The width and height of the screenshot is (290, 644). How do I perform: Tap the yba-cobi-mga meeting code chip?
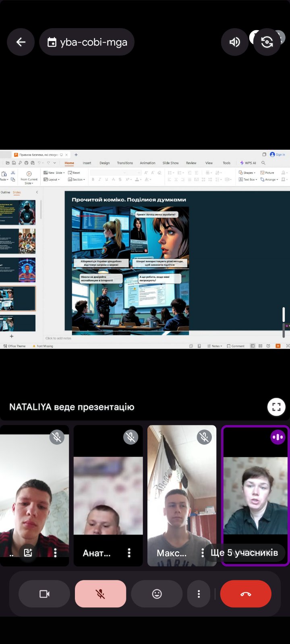tap(87, 42)
